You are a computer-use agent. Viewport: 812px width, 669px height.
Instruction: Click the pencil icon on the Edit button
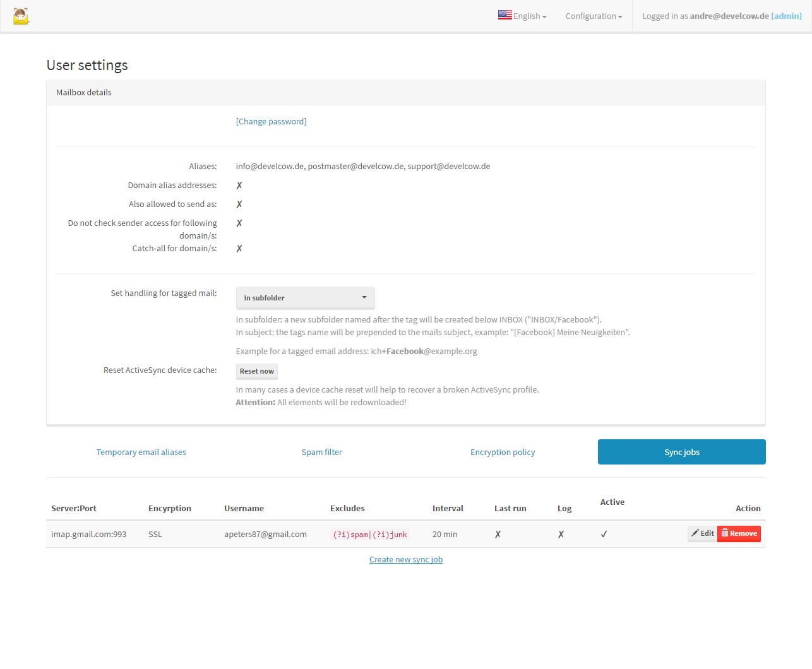click(x=696, y=533)
